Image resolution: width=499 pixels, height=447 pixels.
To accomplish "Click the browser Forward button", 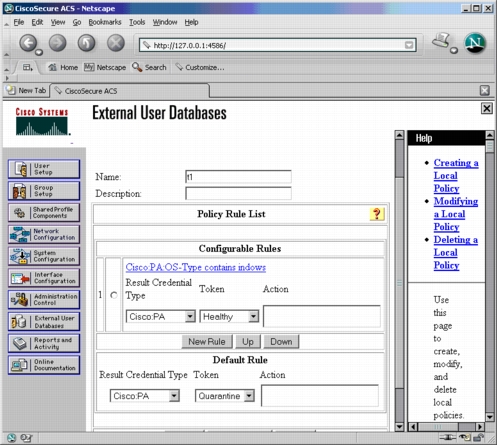I will coord(58,43).
